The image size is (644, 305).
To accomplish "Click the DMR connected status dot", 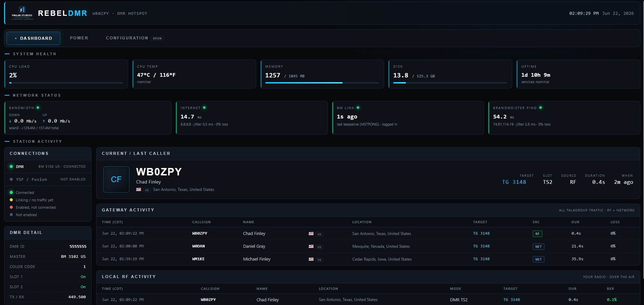I will pyautogui.click(x=11, y=166).
